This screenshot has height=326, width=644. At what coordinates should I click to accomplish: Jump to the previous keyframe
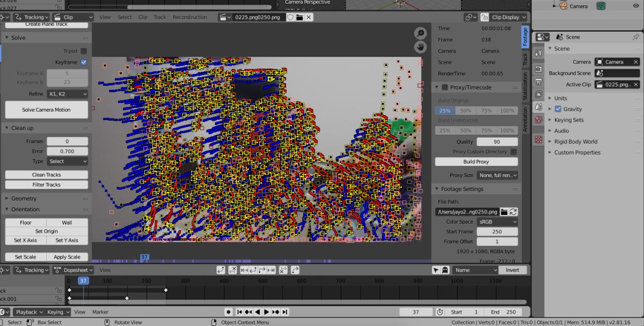(x=248, y=312)
